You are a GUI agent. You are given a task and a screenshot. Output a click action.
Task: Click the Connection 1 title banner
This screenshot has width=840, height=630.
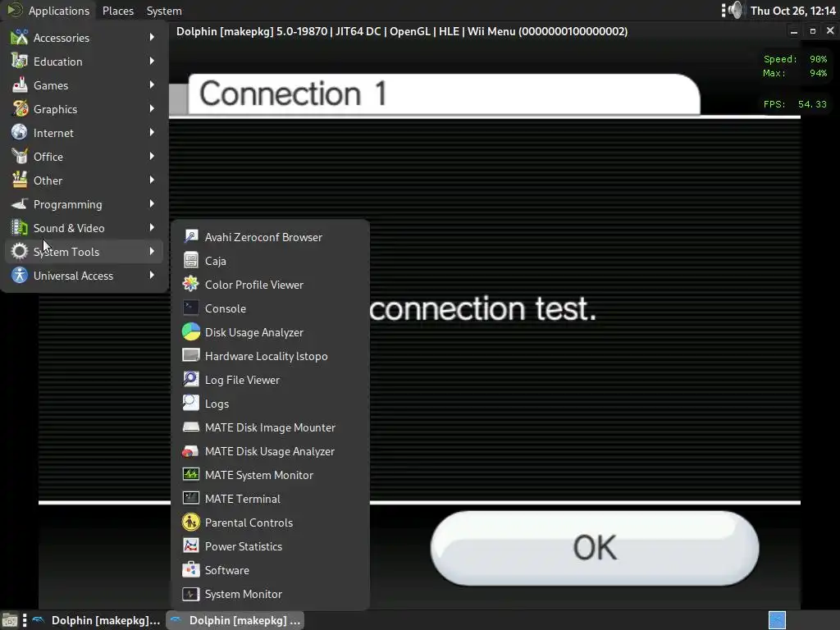[444, 94]
